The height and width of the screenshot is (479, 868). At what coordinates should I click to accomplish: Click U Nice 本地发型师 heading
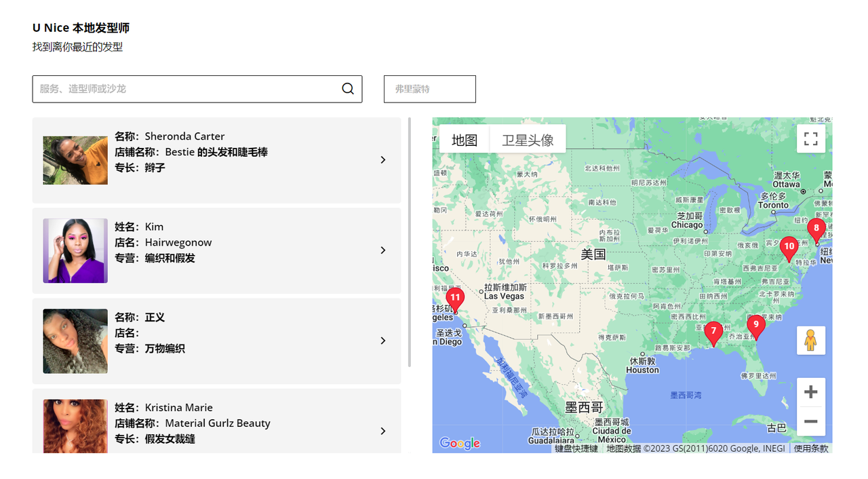coord(81,28)
